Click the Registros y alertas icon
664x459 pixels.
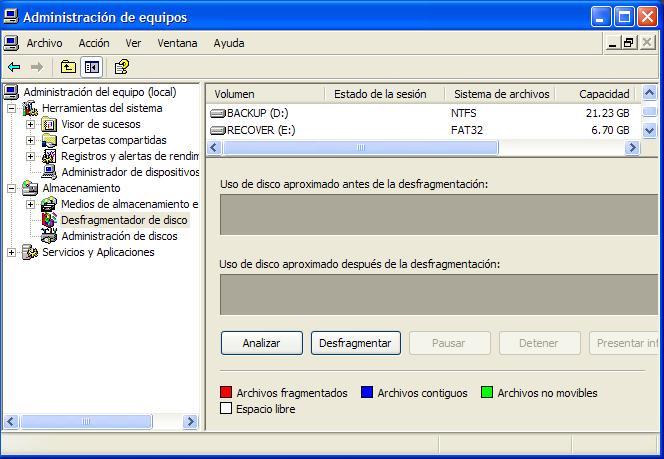coord(49,156)
